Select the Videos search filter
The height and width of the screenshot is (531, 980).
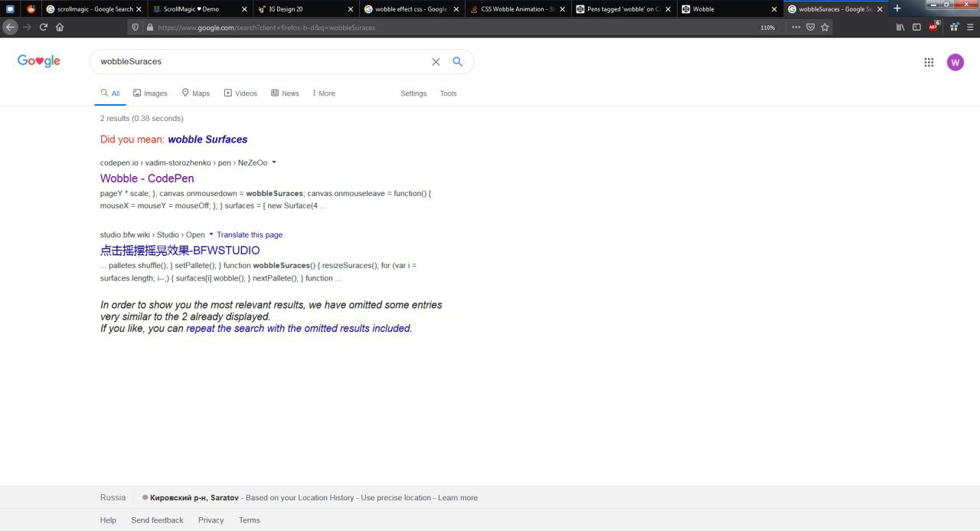tap(240, 93)
